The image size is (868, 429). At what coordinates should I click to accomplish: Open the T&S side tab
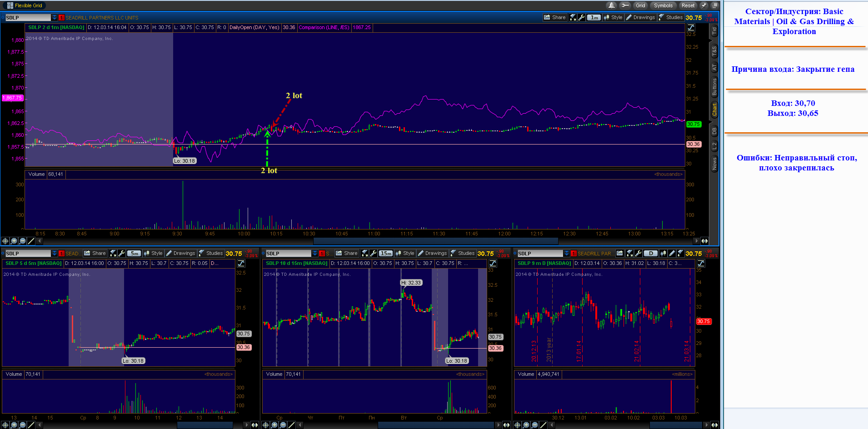pos(714,51)
